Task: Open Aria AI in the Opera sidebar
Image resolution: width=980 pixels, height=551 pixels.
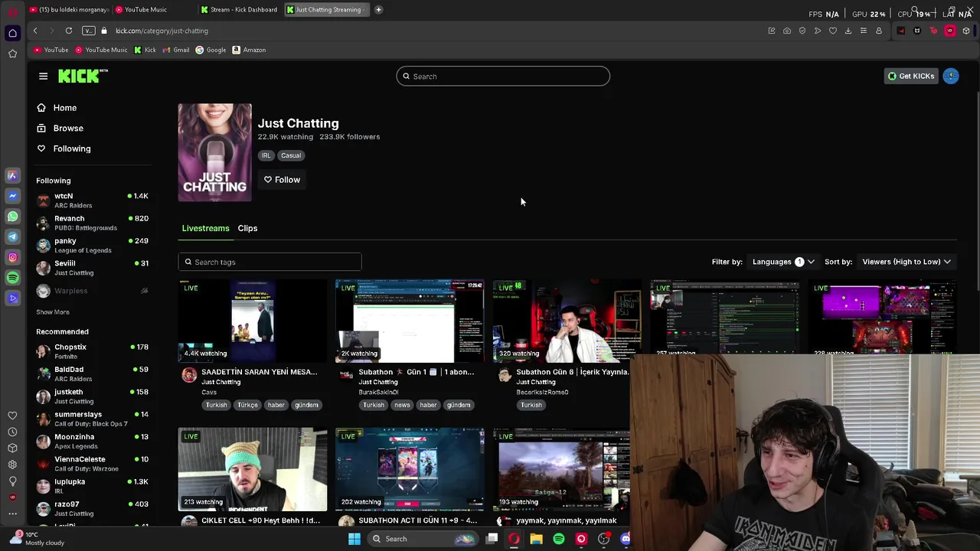Action: point(12,175)
